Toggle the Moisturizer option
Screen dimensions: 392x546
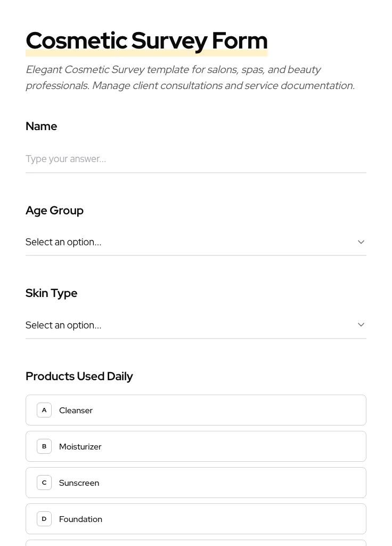tap(195, 446)
